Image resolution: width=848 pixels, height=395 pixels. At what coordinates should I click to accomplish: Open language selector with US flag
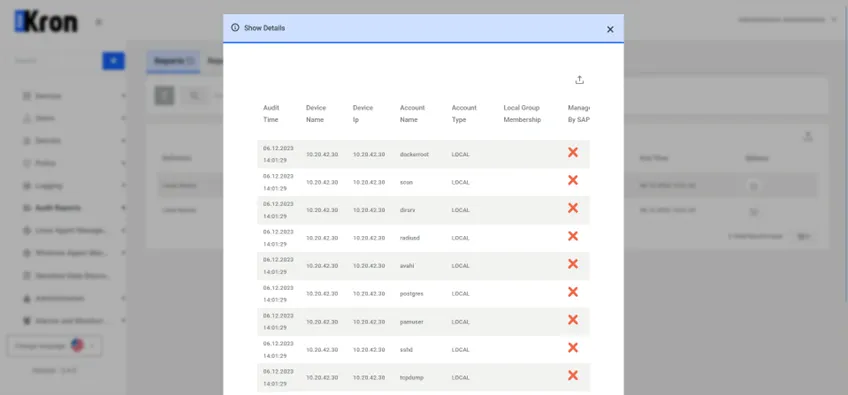(54, 345)
